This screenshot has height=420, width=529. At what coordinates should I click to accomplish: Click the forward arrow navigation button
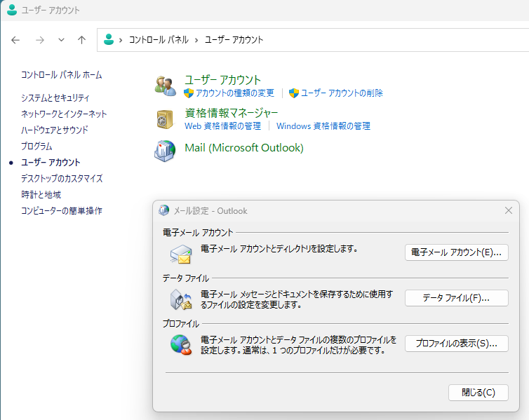tap(39, 40)
